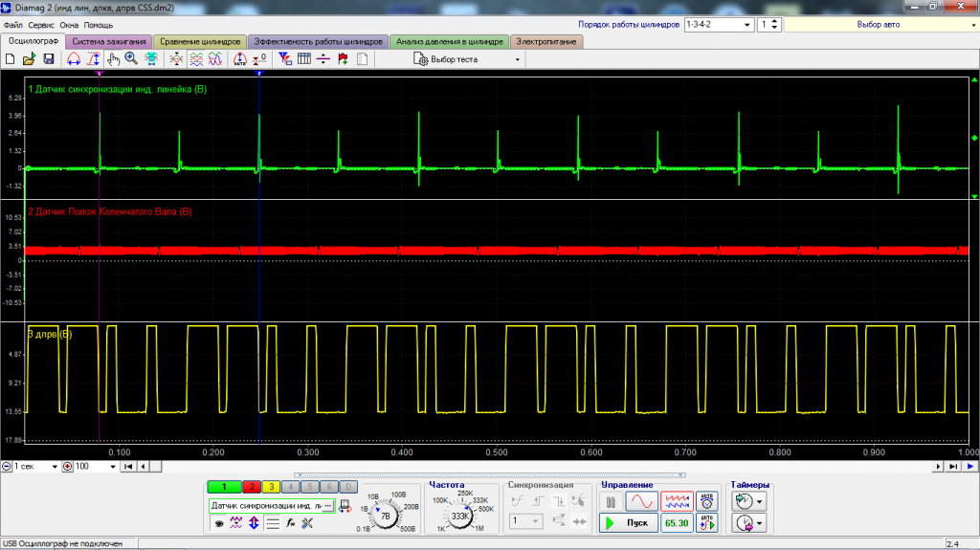Click the cyan fit-to-screen icon

pos(151,59)
